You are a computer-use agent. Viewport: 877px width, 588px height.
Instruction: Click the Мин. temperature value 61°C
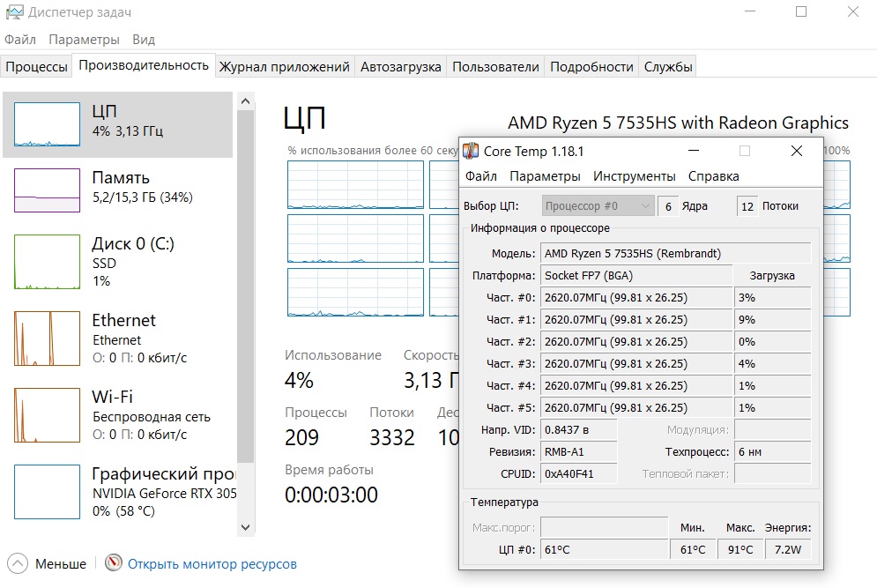(693, 549)
